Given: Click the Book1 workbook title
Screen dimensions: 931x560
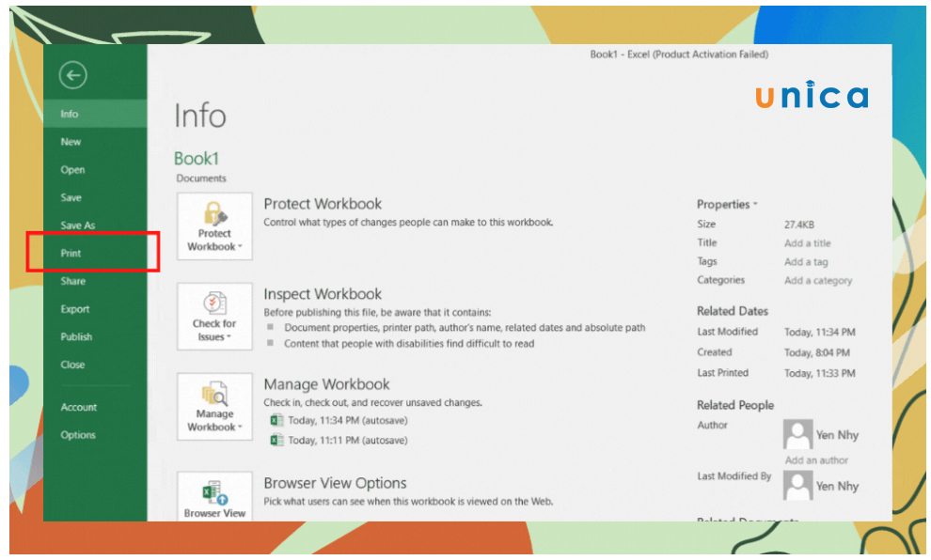Looking at the screenshot, I should click(x=197, y=159).
